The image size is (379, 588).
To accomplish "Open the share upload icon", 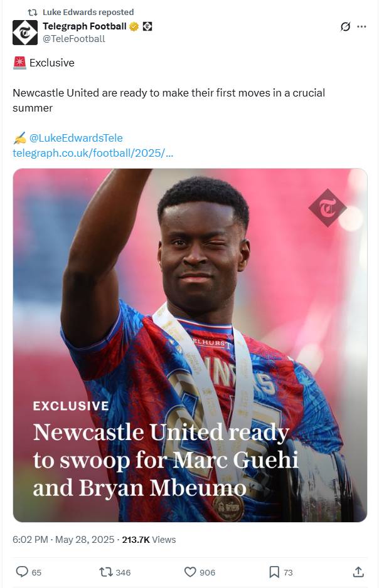I will pos(358,572).
